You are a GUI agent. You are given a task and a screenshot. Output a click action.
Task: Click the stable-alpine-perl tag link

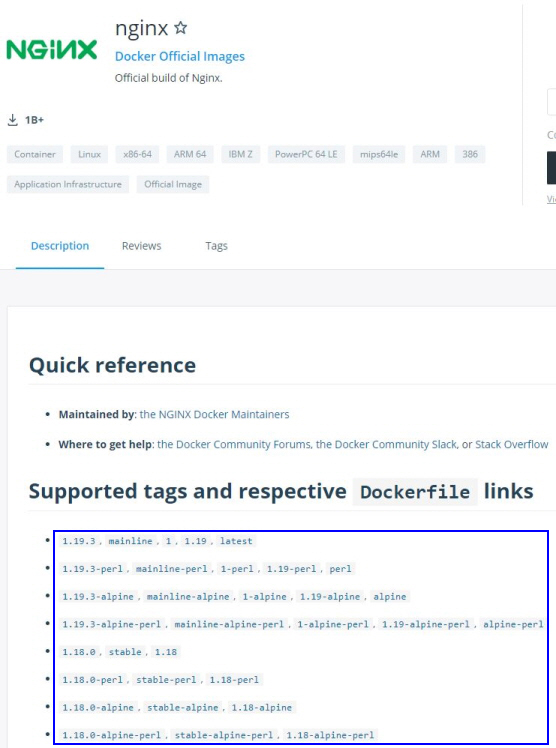[224, 735]
